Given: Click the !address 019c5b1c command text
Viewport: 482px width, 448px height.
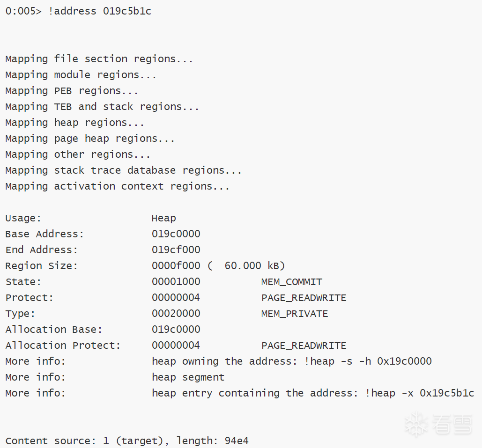Looking at the screenshot, I should click(100, 11).
